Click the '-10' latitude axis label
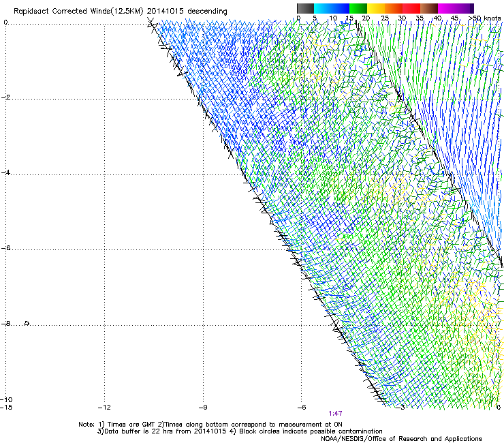This screenshot has height=443, width=504. pyautogui.click(x=6, y=399)
